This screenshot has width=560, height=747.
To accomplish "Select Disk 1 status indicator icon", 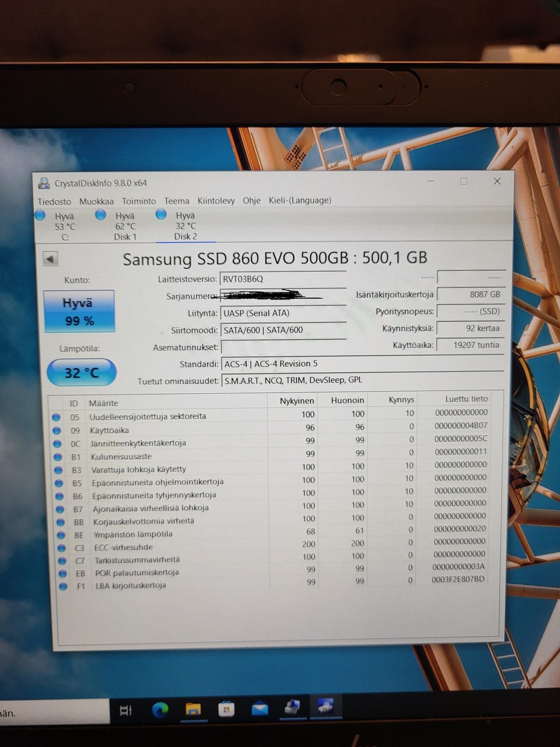I will [101, 215].
